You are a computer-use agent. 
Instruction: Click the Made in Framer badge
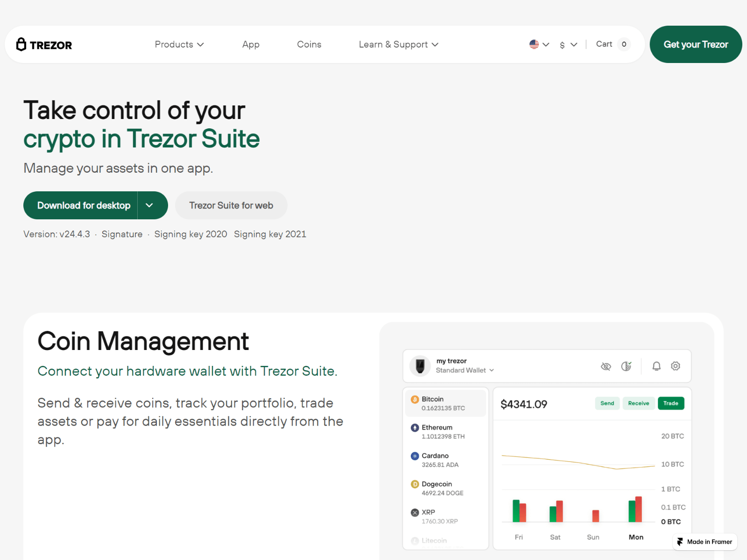(x=705, y=542)
